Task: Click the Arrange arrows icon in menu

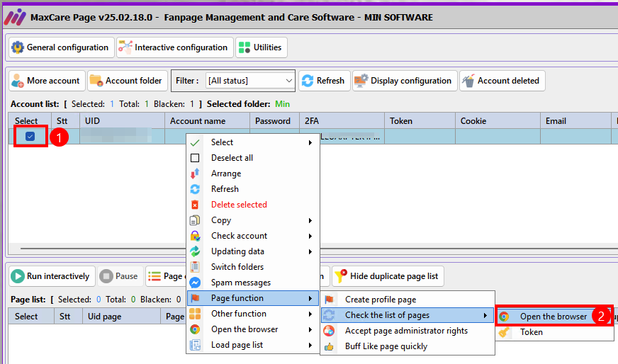Action: (195, 174)
